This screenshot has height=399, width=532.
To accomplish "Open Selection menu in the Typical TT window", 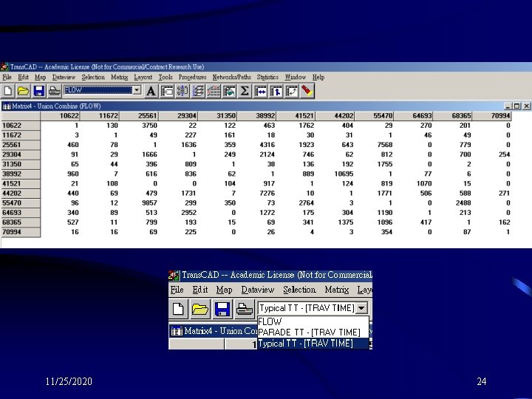I will [299, 290].
